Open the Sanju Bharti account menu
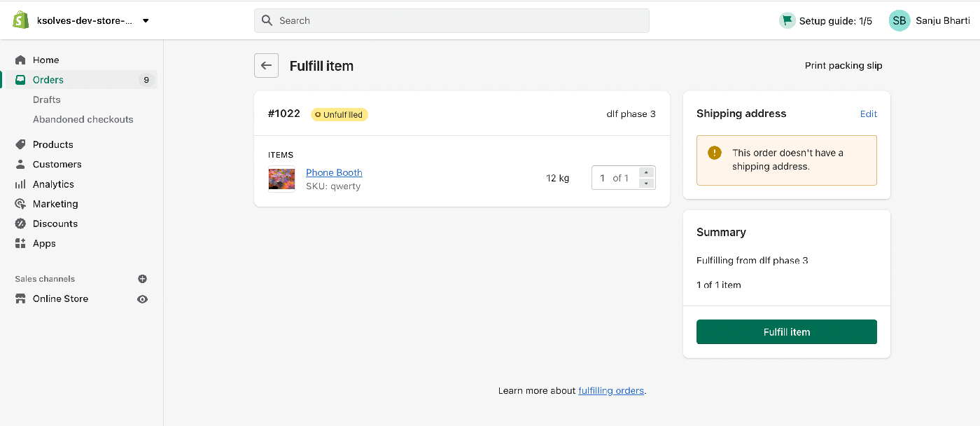Screen dimensions: 980x426 930,20
